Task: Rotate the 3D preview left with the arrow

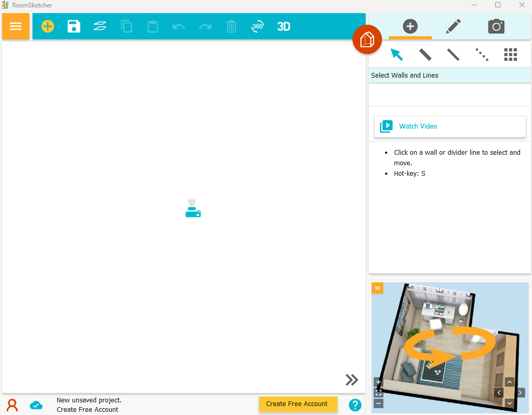Action: pos(499,393)
